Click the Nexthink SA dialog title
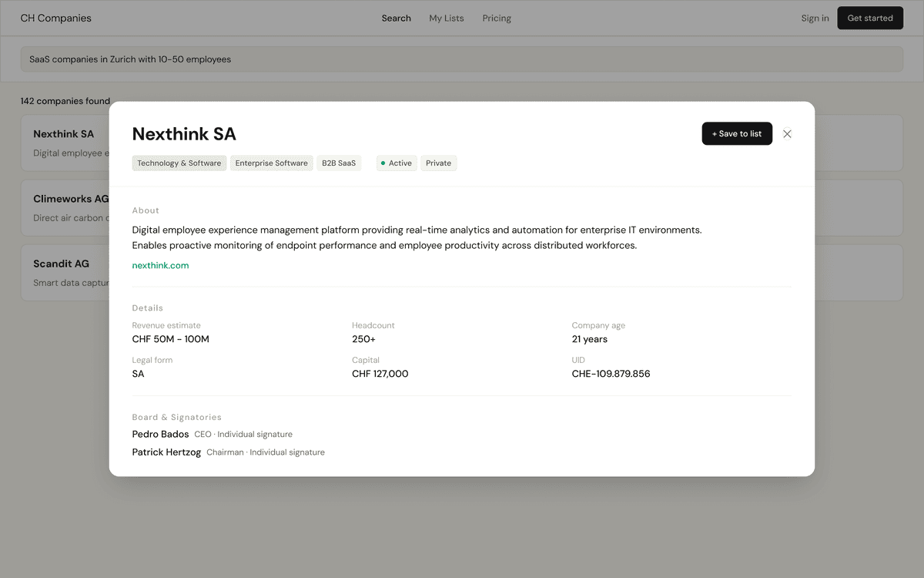 184,134
